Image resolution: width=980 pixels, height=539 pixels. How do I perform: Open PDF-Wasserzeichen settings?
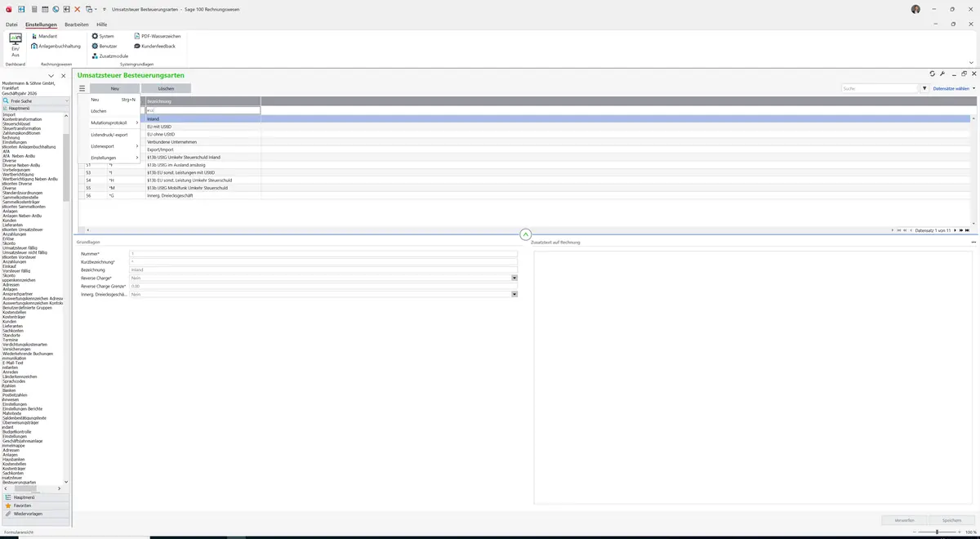[157, 37]
